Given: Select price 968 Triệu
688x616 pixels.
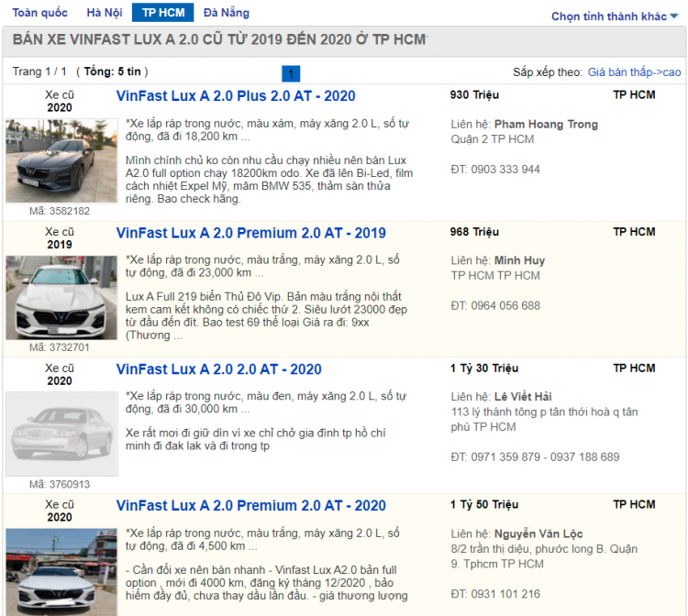Looking at the screenshot, I should click(474, 232).
